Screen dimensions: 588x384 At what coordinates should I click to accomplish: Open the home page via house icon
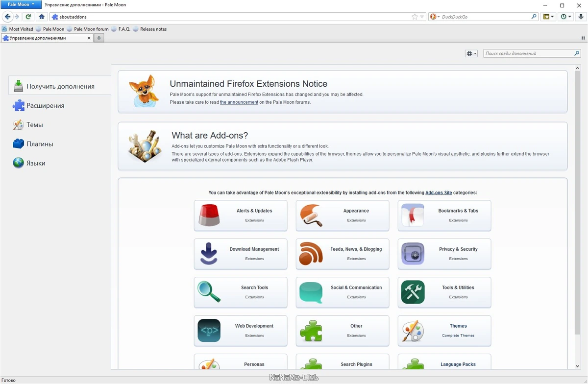[42, 17]
